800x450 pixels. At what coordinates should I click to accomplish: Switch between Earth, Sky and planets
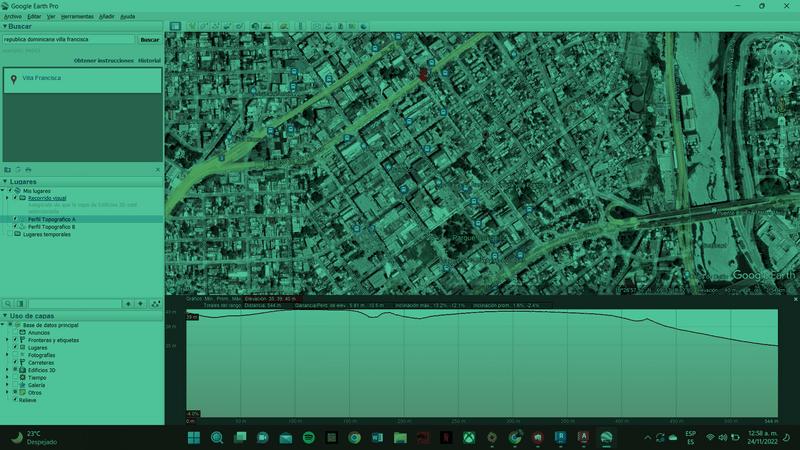[284, 26]
